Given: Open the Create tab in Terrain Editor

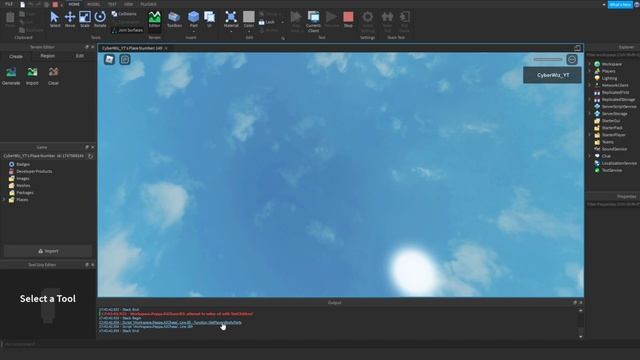Looking at the screenshot, I should 16,56.
